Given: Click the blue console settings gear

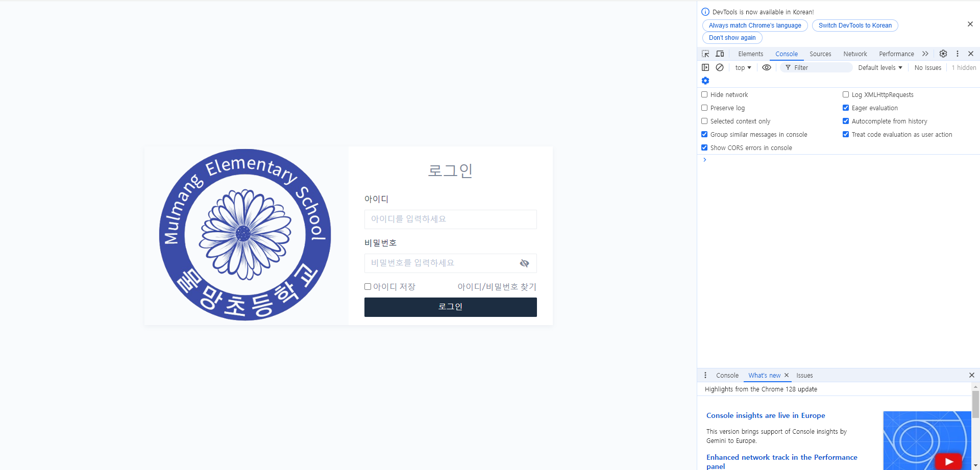Looking at the screenshot, I should coord(705,81).
